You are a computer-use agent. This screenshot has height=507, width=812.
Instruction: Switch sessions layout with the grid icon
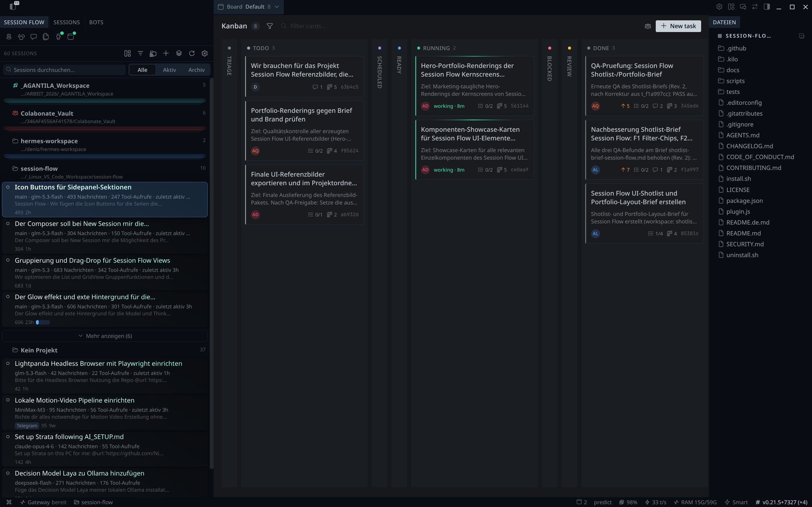[x=127, y=53]
